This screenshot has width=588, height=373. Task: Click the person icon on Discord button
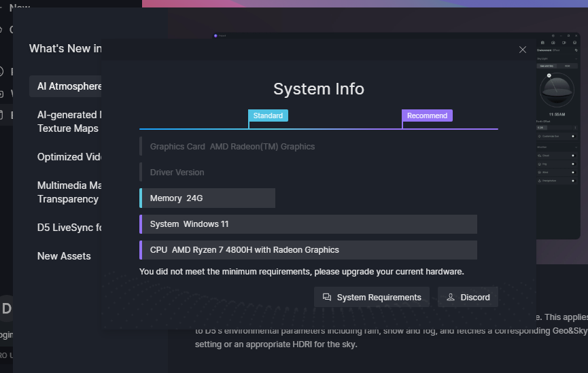point(451,298)
